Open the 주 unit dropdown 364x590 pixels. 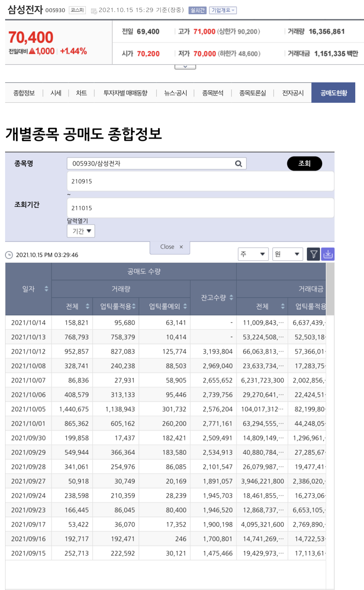253,254
